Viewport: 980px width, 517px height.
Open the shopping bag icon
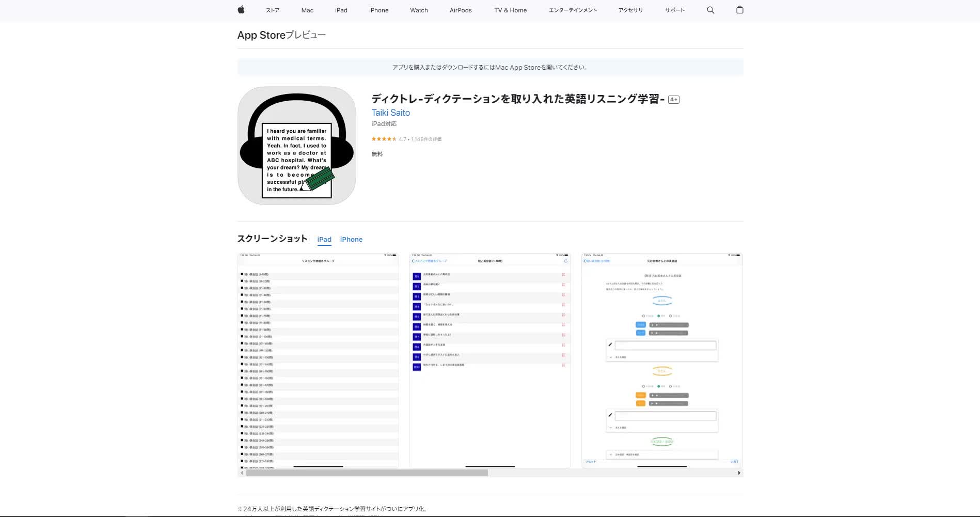tap(739, 10)
